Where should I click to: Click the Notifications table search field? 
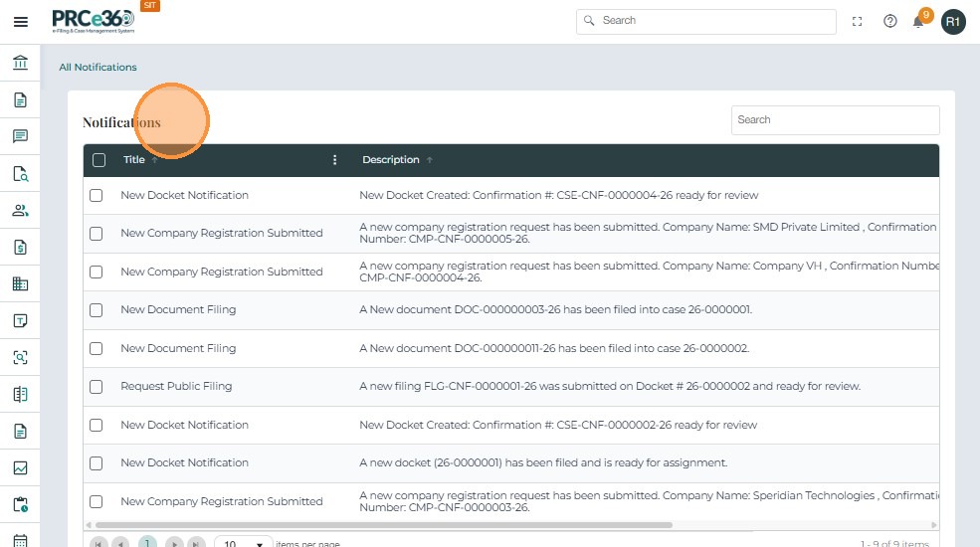[835, 120]
